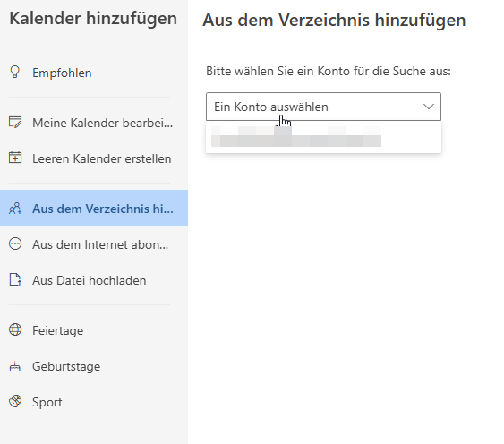Click the file upload icon for Aus Datei

pos(15,280)
